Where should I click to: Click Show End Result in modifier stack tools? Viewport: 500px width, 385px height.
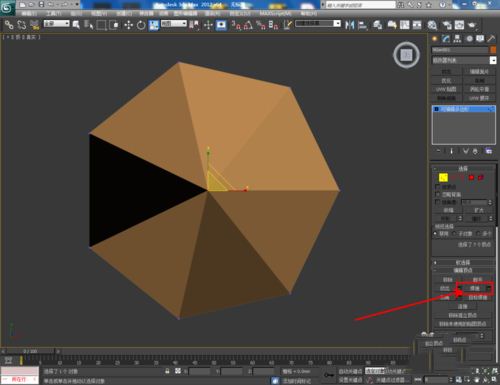pyautogui.click(x=452, y=151)
